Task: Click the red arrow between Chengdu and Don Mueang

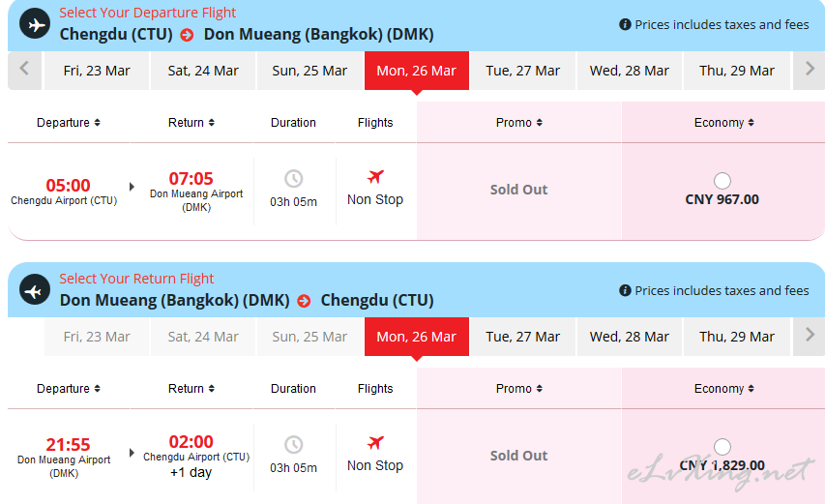Action: [187, 35]
